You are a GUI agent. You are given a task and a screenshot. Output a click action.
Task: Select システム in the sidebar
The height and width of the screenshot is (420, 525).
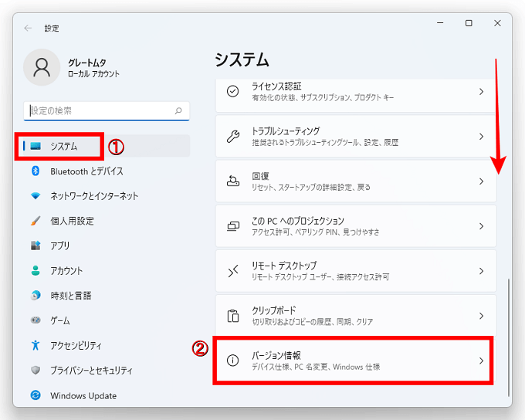point(107,146)
